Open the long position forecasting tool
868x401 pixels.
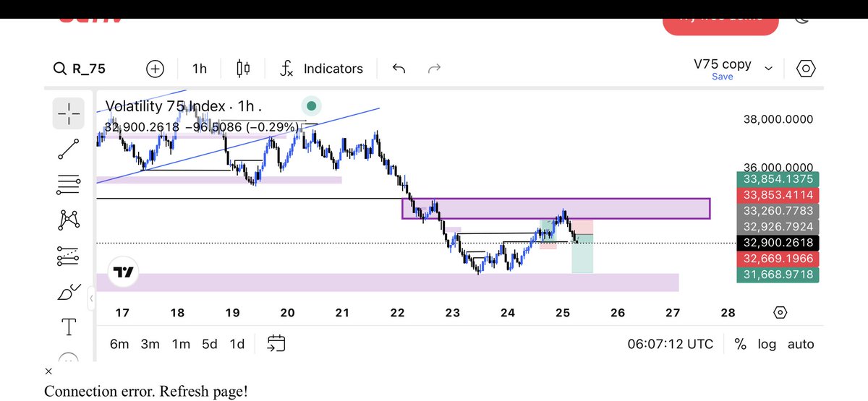[69, 255]
